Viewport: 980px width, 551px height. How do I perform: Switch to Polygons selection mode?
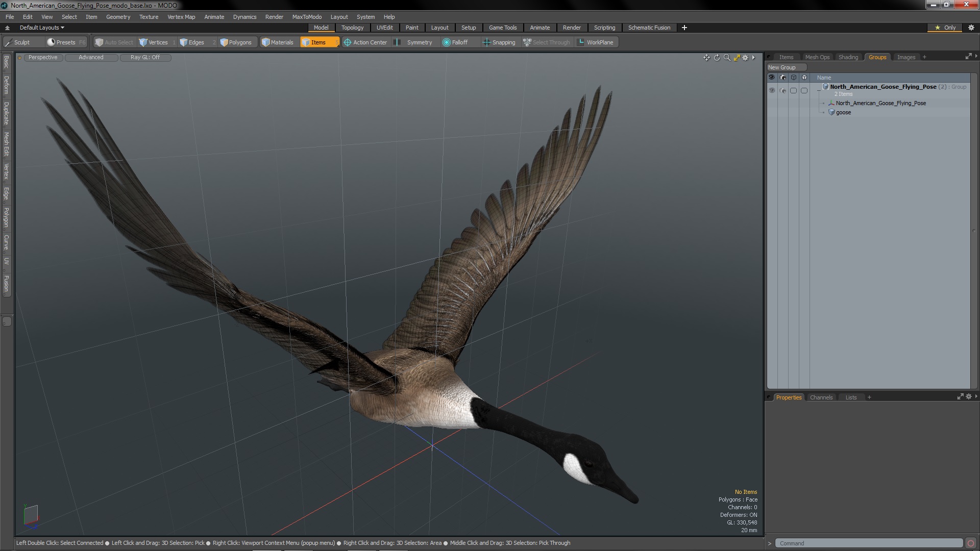click(x=236, y=42)
